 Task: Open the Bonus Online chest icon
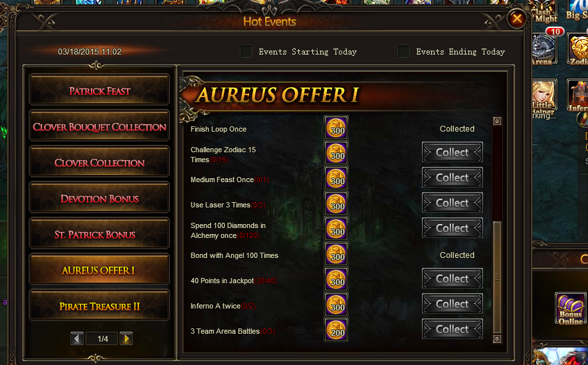(570, 308)
